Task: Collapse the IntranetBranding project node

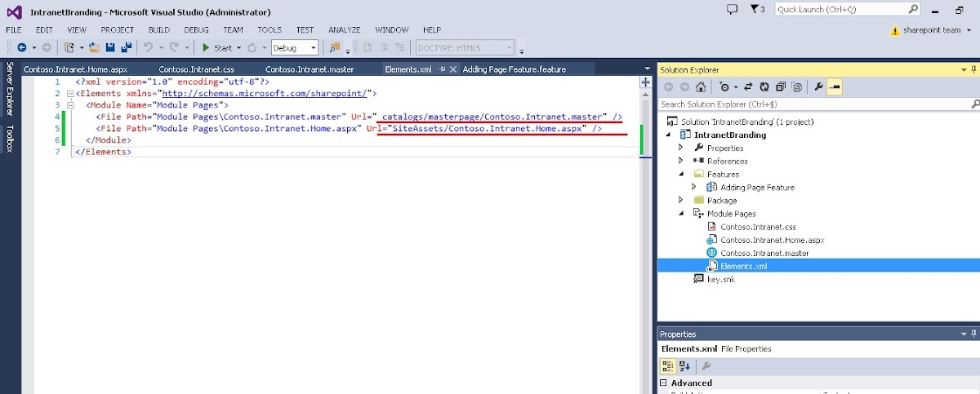Action: pos(669,135)
